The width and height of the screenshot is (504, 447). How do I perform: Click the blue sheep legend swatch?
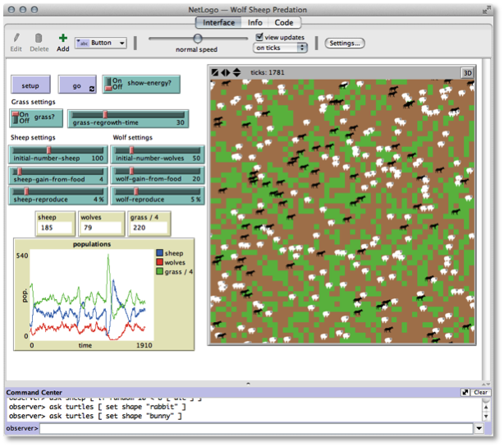[159, 253]
